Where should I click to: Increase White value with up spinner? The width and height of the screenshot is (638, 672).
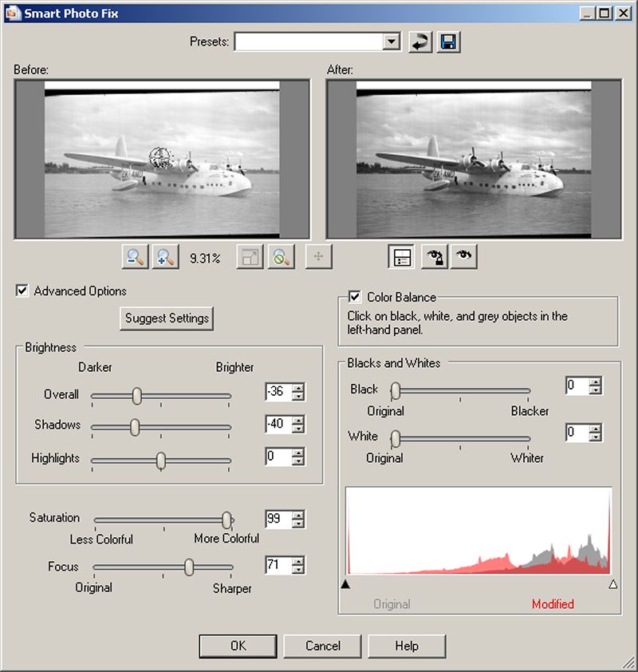(595, 428)
